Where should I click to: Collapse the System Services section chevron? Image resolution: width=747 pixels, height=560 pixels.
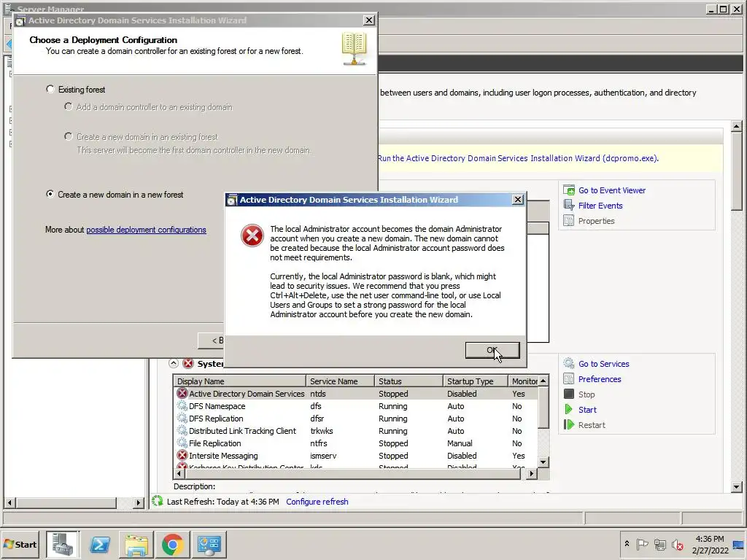174,363
